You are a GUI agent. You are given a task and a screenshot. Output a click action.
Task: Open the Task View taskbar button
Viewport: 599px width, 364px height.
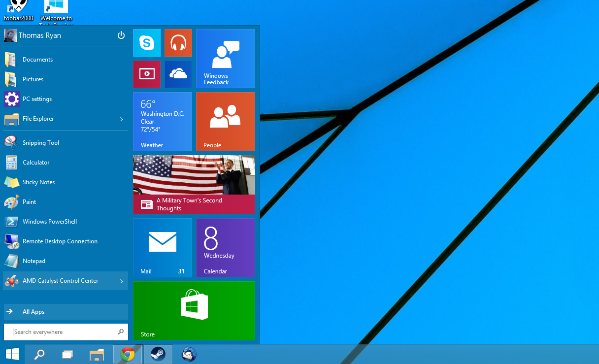[x=67, y=354]
